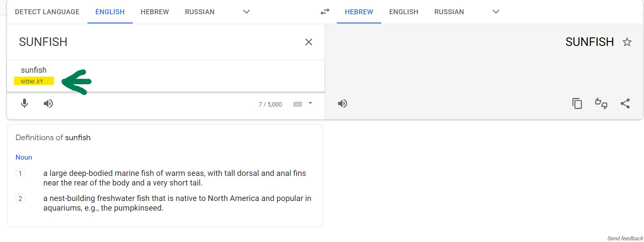This screenshot has height=242, width=644.
Task: Share the translation
Action: coord(625,103)
